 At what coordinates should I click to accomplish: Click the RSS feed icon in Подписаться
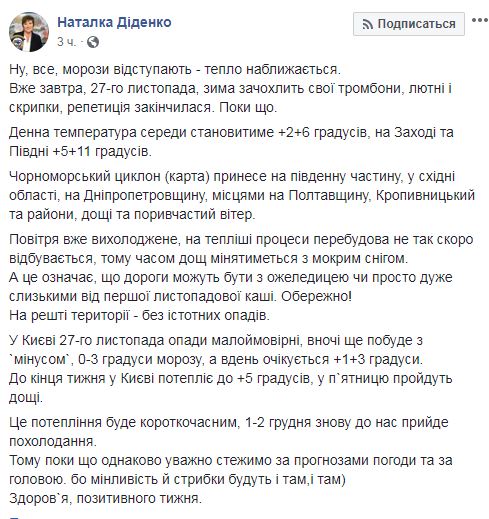(368, 24)
